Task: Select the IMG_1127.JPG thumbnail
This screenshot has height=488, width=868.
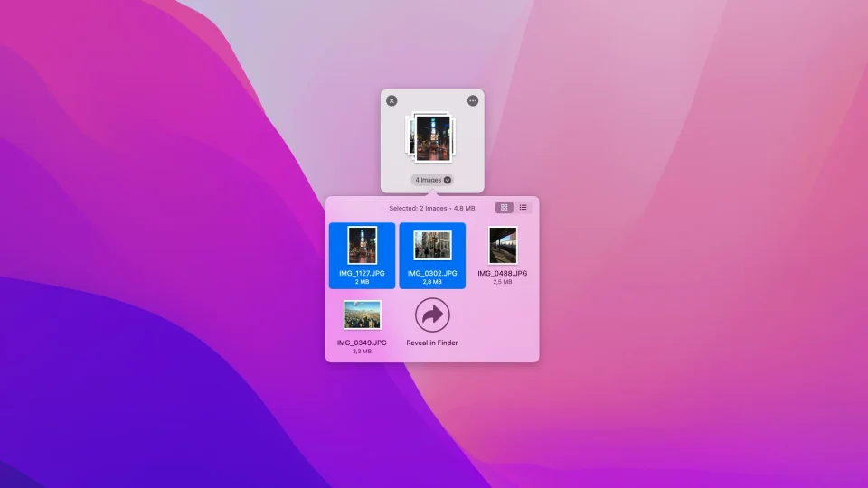Action: [362, 245]
